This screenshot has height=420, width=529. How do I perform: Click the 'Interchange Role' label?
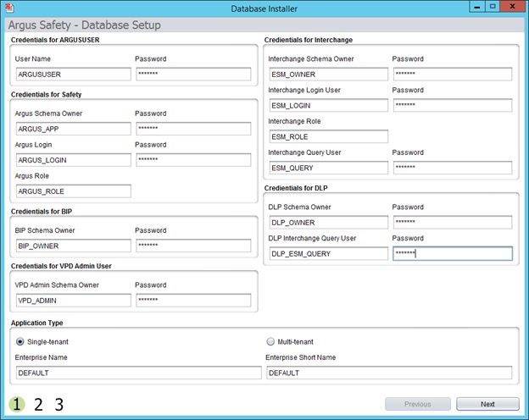pyautogui.click(x=294, y=121)
